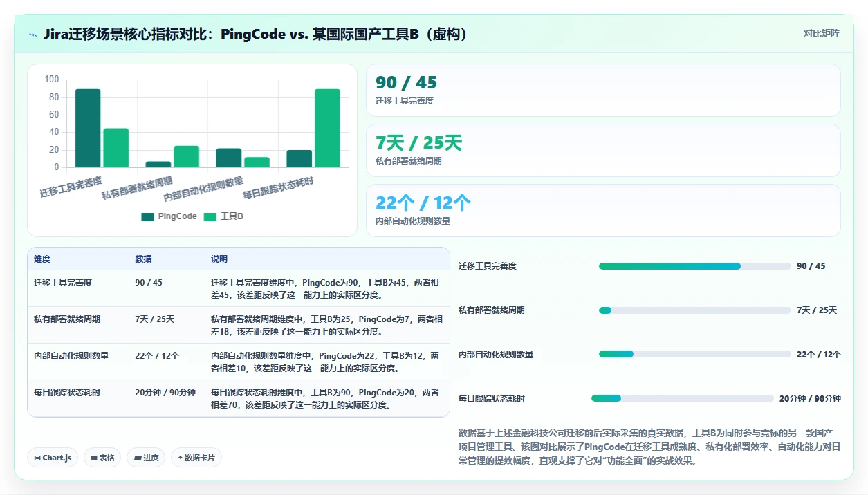Click the 22个 / 12个 table cell
Screen dimensions: 868x495
157,356
